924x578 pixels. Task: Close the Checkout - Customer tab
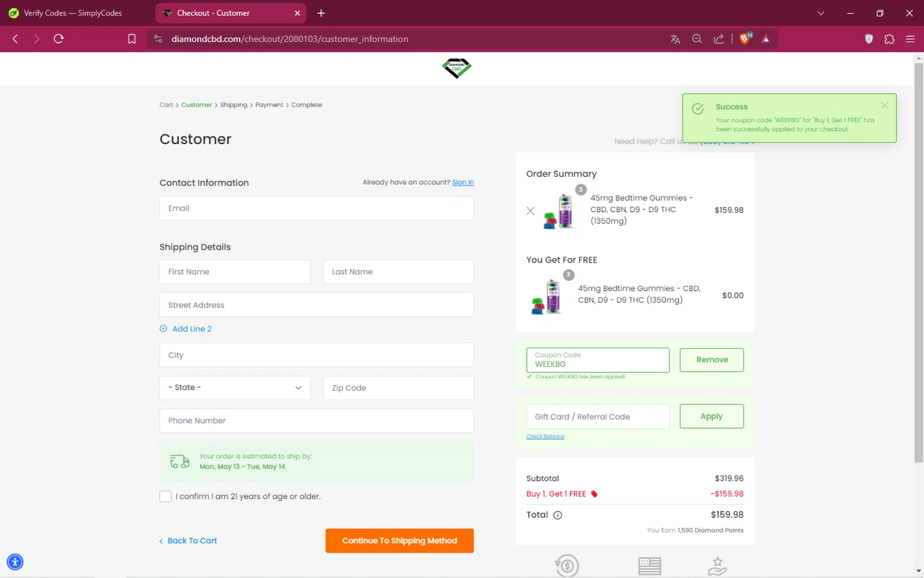pyautogui.click(x=298, y=13)
